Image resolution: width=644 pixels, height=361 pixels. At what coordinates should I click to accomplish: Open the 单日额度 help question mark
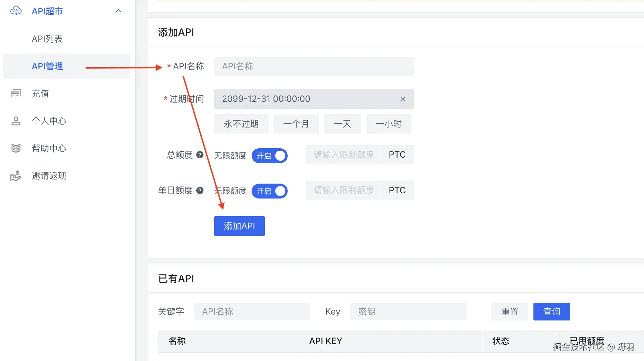(x=200, y=190)
